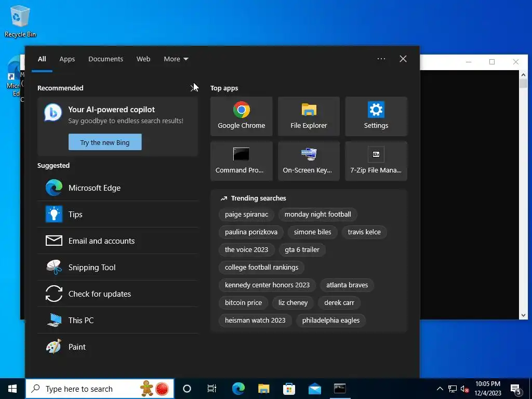Viewport: 532px width, 399px height.
Task: Open the notification center icon
Action: (516, 389)
